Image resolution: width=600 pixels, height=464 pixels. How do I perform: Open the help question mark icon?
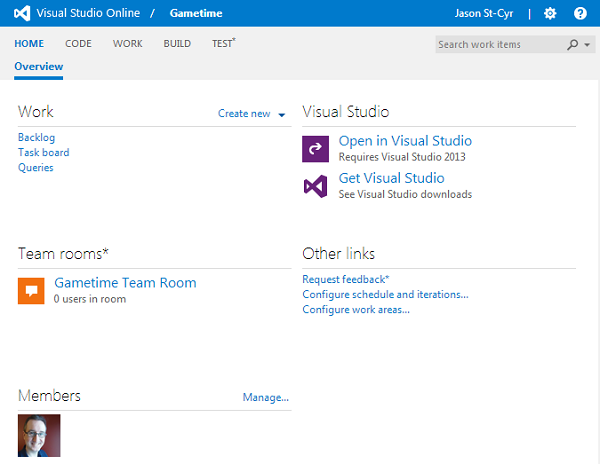[x=580, y=13]
